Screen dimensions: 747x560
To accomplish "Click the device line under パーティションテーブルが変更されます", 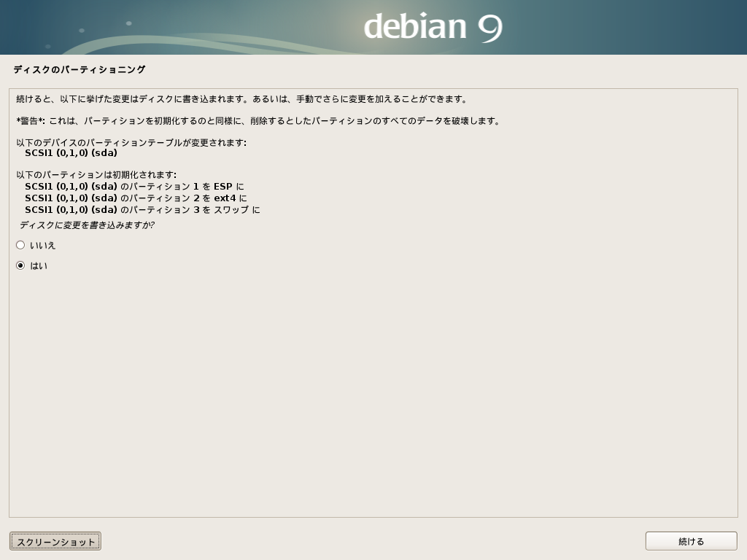I will click(71, 153).
